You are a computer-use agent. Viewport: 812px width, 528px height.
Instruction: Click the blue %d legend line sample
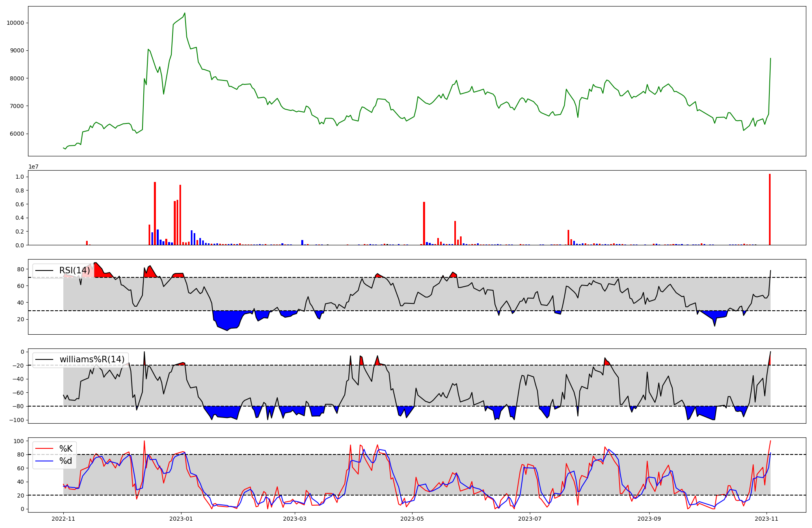pos(44,461)
